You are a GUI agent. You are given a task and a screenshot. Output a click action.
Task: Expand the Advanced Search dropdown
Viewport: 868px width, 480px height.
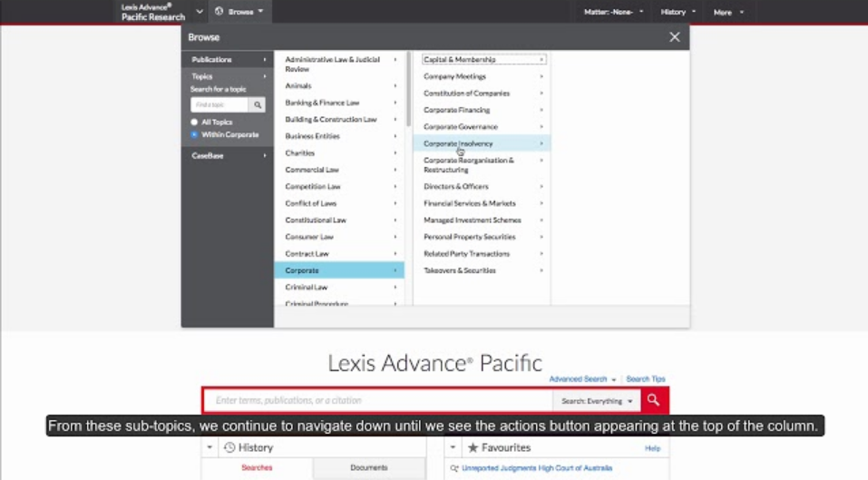[x=582, y=379]
